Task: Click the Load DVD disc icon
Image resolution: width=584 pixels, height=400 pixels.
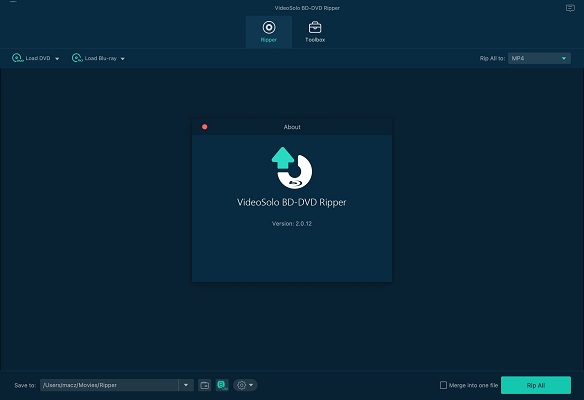Action: (x=18, y=58)
